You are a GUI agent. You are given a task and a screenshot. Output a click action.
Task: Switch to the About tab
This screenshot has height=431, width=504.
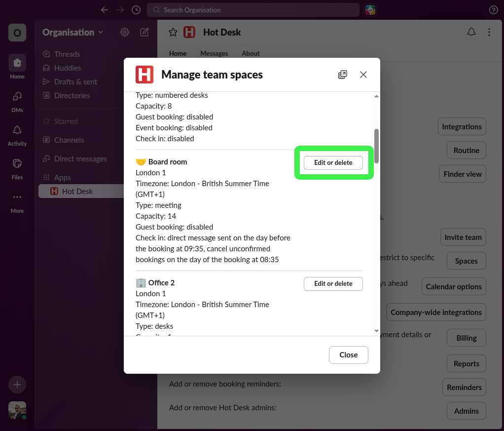point(250,53)
